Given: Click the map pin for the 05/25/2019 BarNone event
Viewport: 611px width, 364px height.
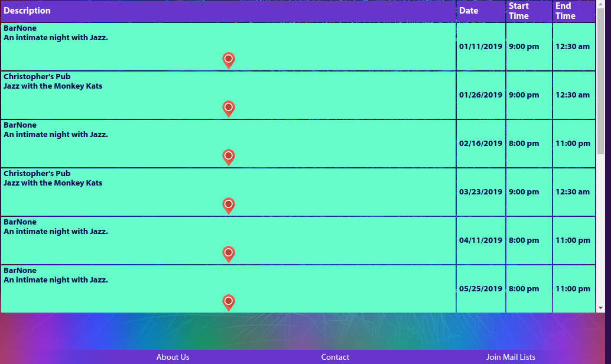Looking at the screenshot, I should 229,302.
